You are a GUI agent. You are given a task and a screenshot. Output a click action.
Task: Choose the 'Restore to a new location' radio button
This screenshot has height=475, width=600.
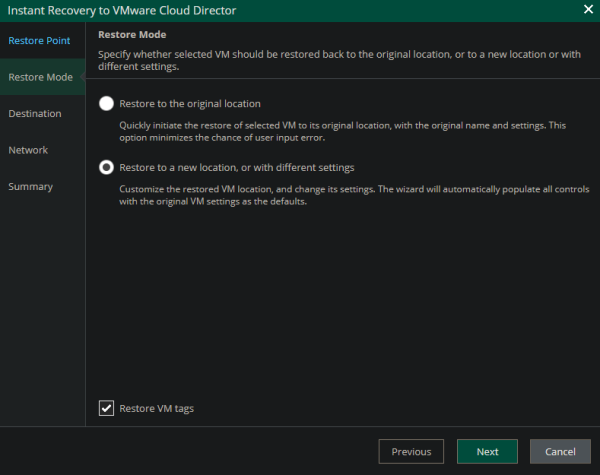(107, 168)
